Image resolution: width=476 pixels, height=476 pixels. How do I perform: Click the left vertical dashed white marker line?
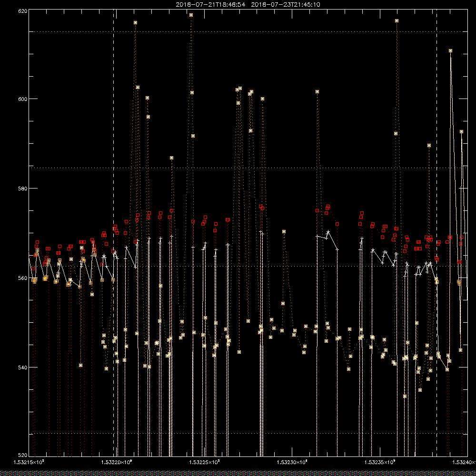pyautogui.click(x=114, y=233)
